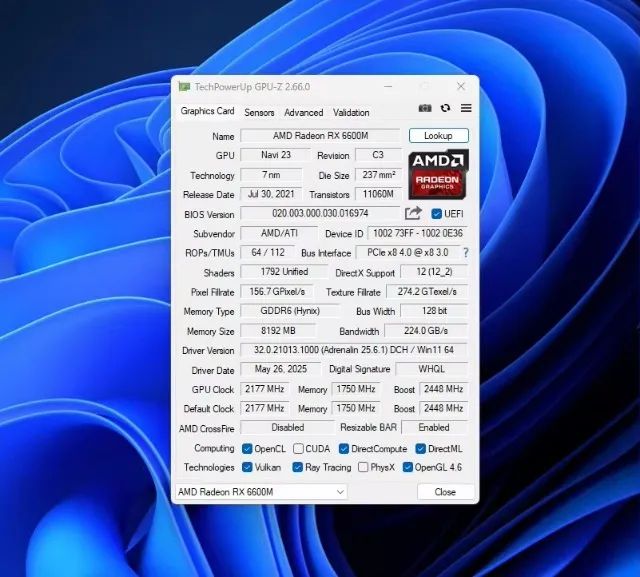Toggle the OpenGL 4.6 checkbox
The height and width of the screenshot is (577, 640).
tap(407, 467)
